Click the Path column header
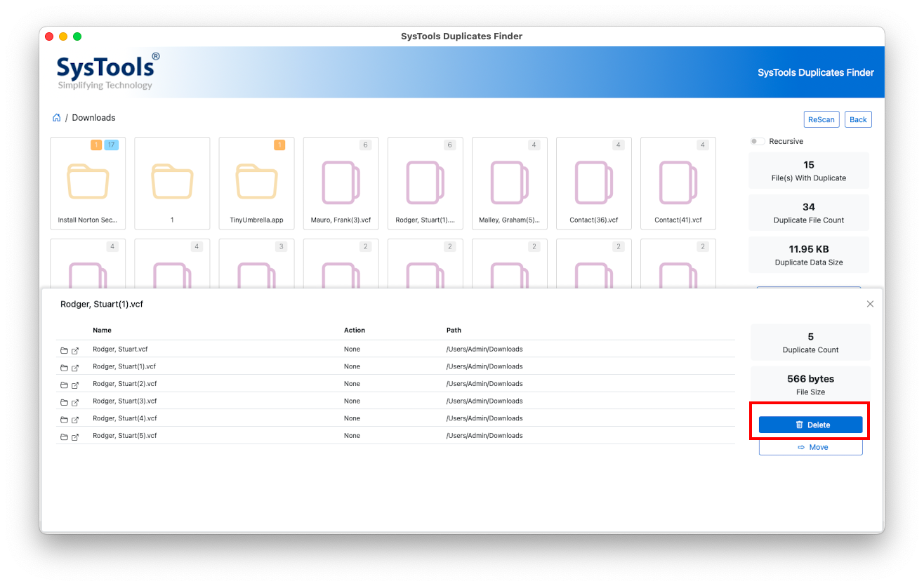The image size is (924, 586). [x=454, y=330]
